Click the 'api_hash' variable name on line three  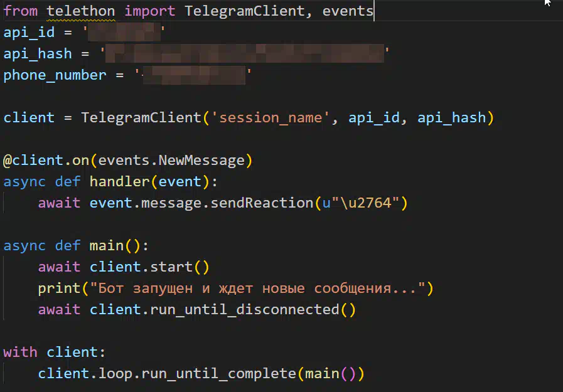38,54
